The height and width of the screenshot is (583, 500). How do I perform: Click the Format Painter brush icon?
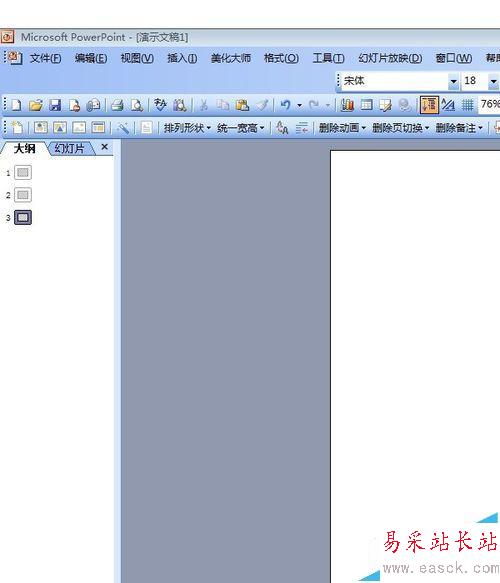(x=262, y=105)
